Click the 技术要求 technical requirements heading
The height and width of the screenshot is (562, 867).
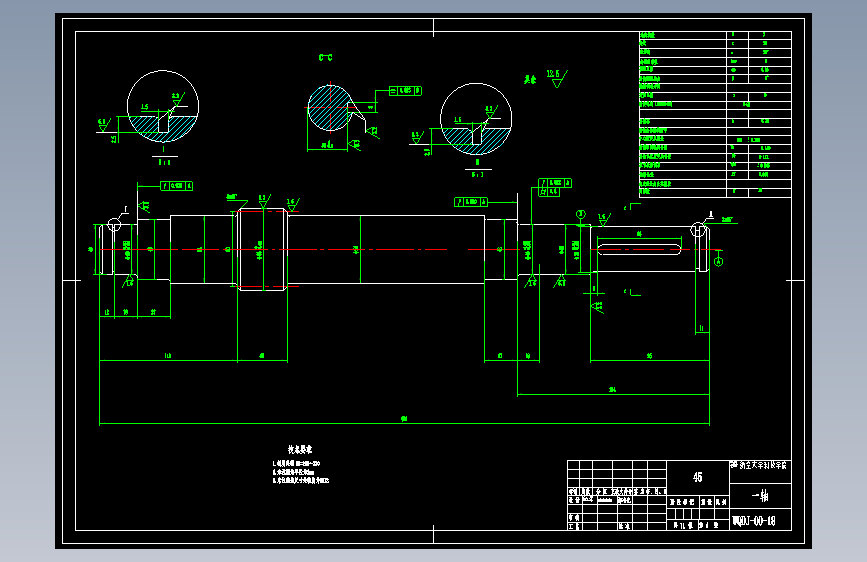[300, 450]
